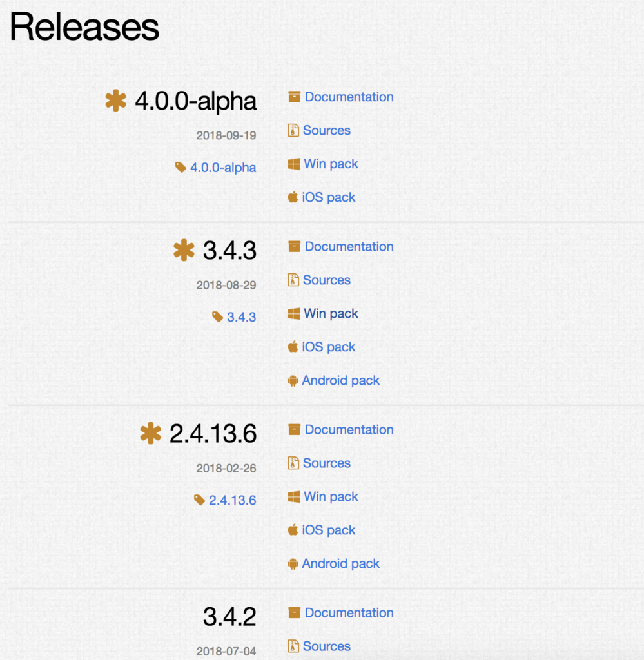Click the zip file icon beside 2.4.13.6 Sources
The width and height of the screenshot is (644, 660).
click(x=293, y=463)
